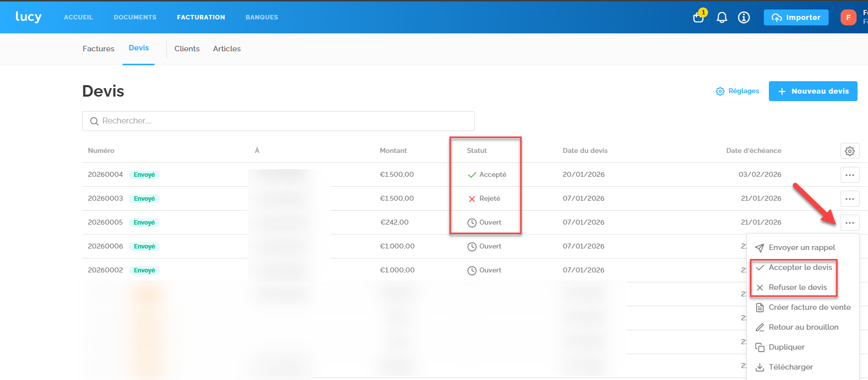Image resolution: width=868 pixels, height=380 pixels.
Task: Click the lucy logo
Action: (28, 17)
